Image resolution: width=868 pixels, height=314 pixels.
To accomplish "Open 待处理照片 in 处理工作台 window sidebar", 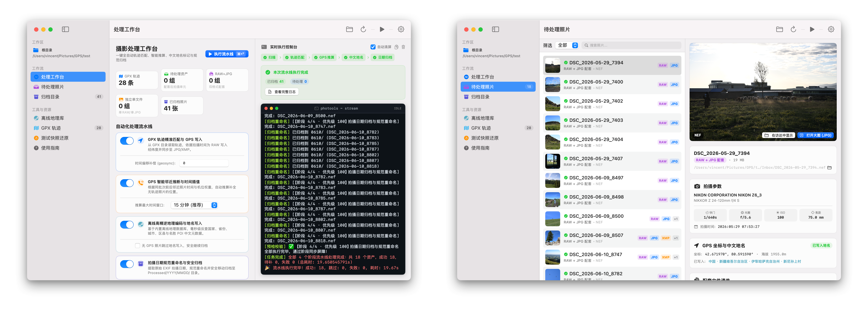I will [68, 87].
